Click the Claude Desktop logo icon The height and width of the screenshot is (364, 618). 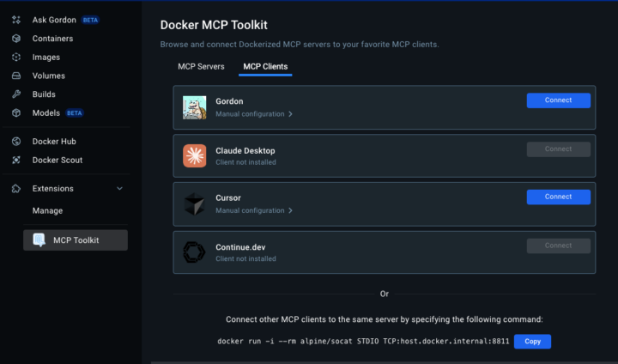pos(194,155)
